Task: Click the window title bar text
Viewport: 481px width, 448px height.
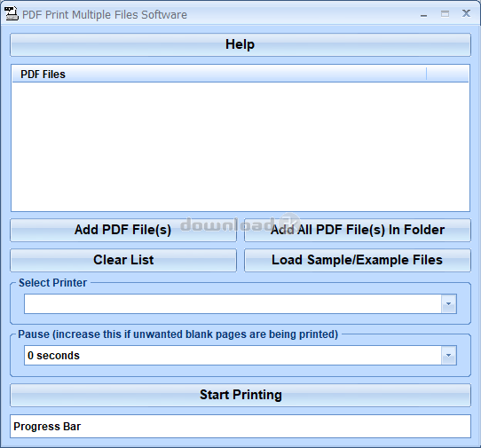Action: tap(105, 15)
